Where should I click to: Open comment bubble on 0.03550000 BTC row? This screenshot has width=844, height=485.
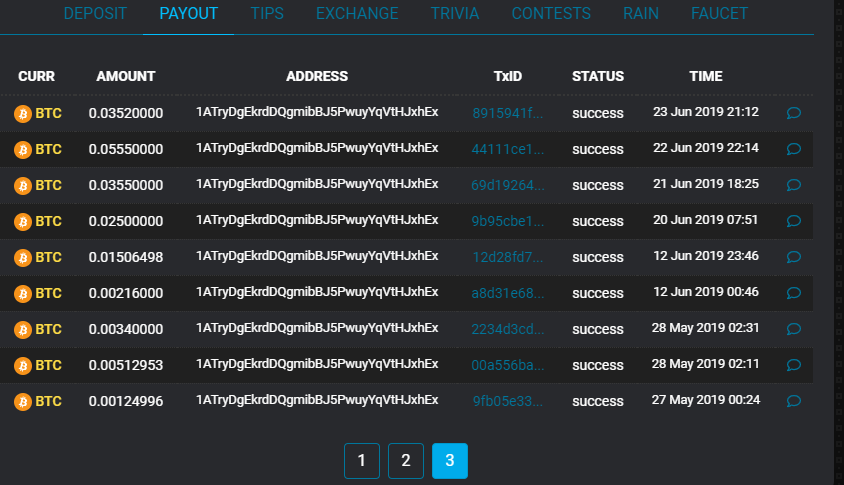coord(794,185)
